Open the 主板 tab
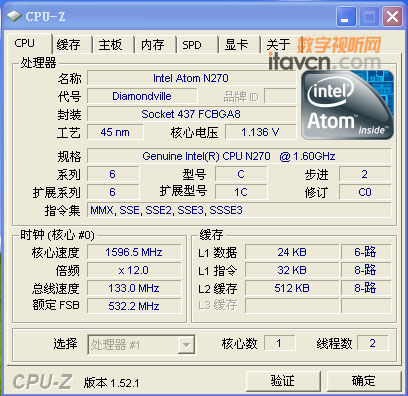This screenshot has height=396, width=408. coord(110,44)
